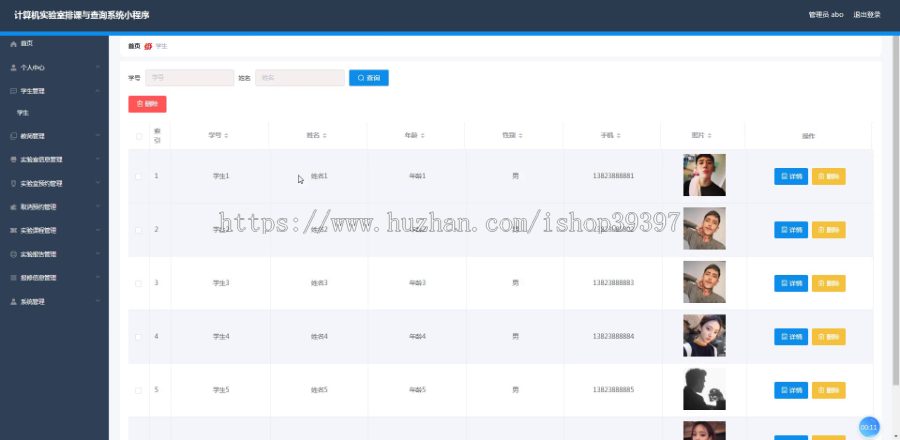Click the list icon beside 报修信息管理
The width and height of the screenshot is (900, 440).
13,277
